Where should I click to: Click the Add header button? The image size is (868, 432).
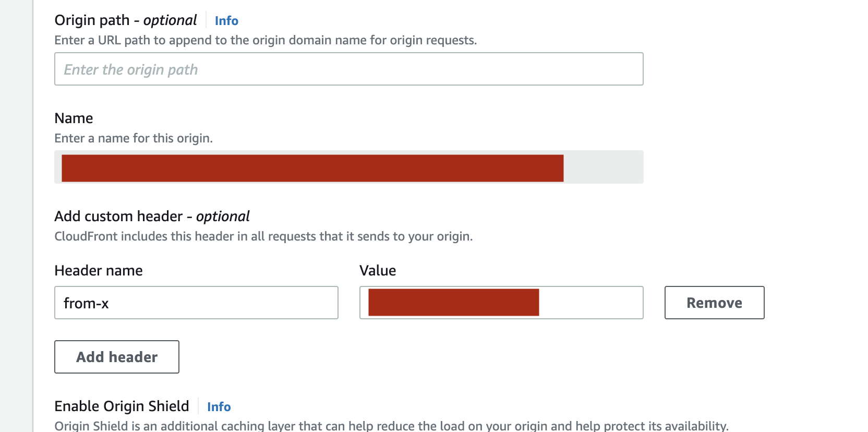(x=117, y=357)
